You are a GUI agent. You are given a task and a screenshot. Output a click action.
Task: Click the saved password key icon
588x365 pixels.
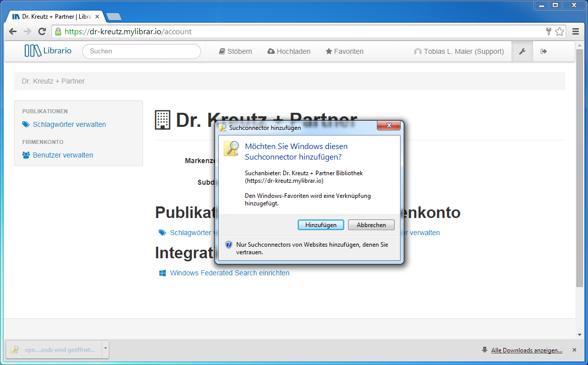(x=548, y=32)
